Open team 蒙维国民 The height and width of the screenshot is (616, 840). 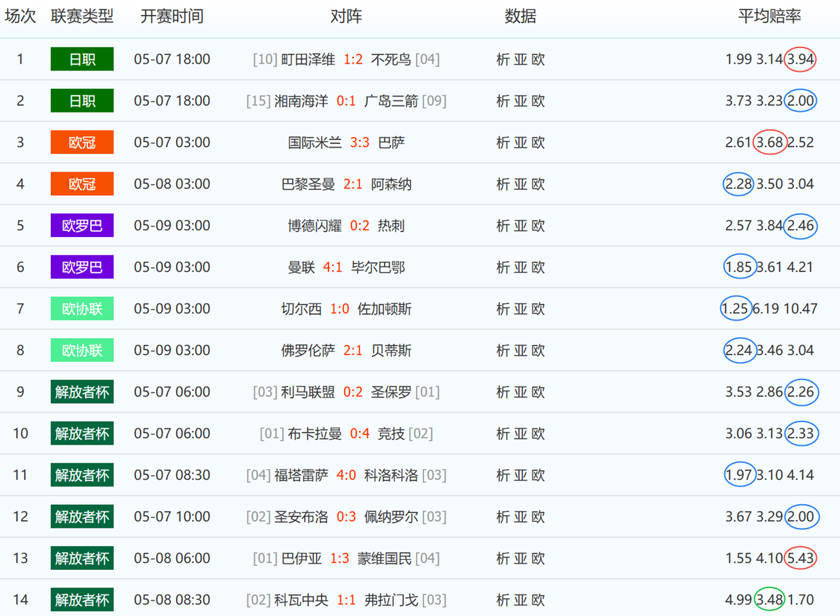coord(385,558)
